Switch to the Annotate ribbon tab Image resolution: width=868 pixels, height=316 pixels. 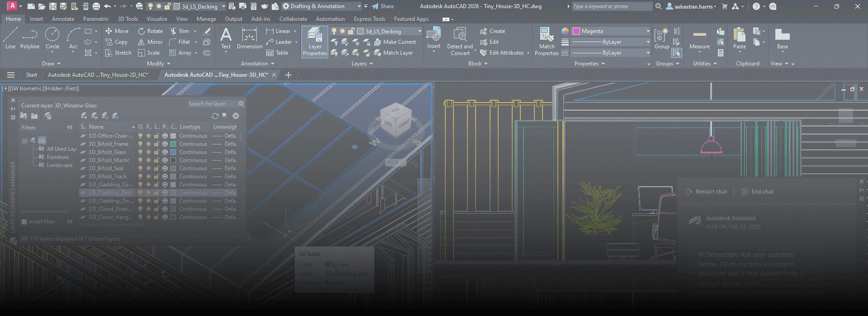[x=63, y=19]
